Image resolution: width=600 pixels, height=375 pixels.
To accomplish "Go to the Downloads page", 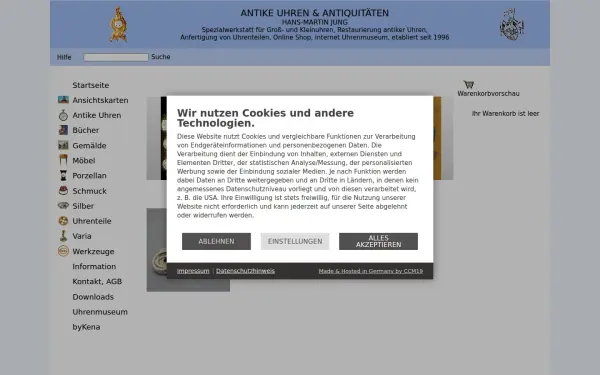I will 93,297.
